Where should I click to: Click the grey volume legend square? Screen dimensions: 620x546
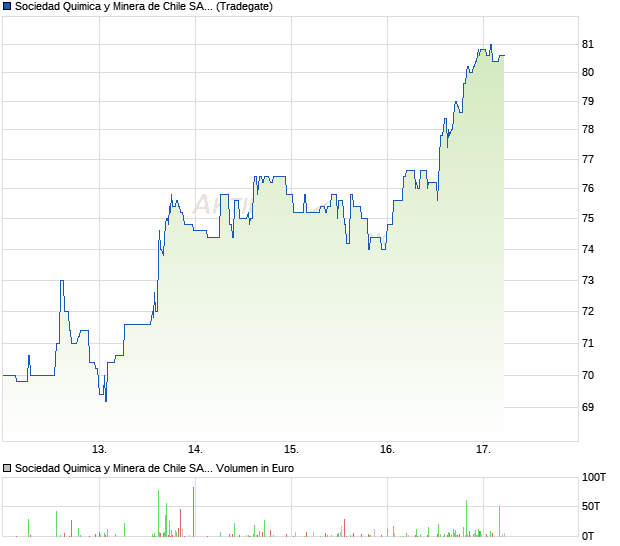coord(7,468)
